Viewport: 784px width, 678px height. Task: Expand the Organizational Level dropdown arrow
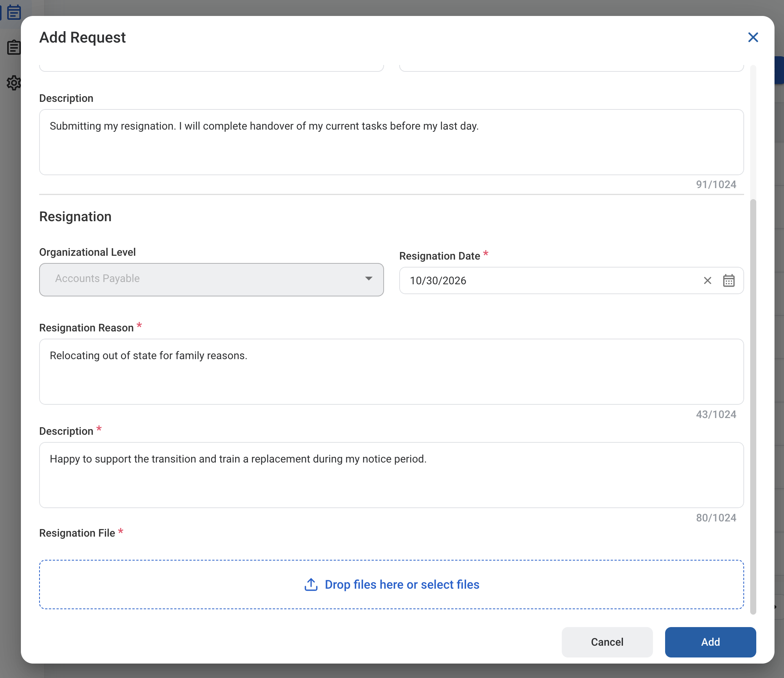[368, 279]
